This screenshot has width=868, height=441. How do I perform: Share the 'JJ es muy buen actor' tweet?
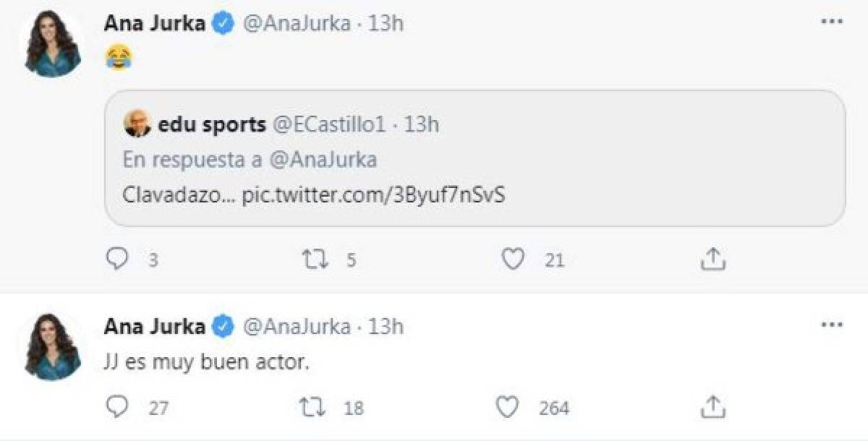(712, 407)
